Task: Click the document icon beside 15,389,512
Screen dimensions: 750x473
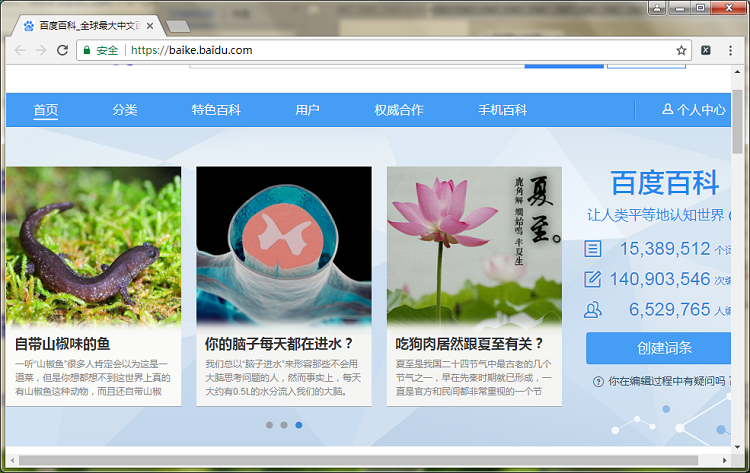Action: point(593,249)
